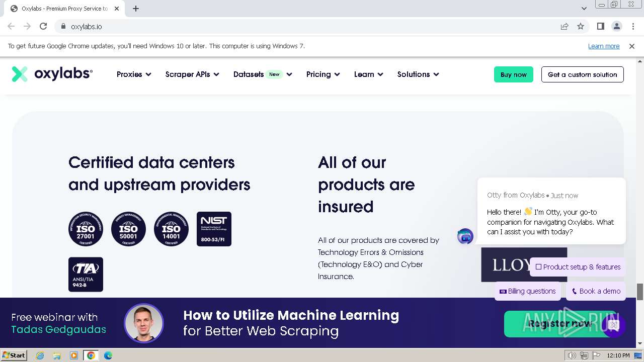Open the ISO 14001 certification badge
This screenshot has height=362, width=644.
click(171, 229)
